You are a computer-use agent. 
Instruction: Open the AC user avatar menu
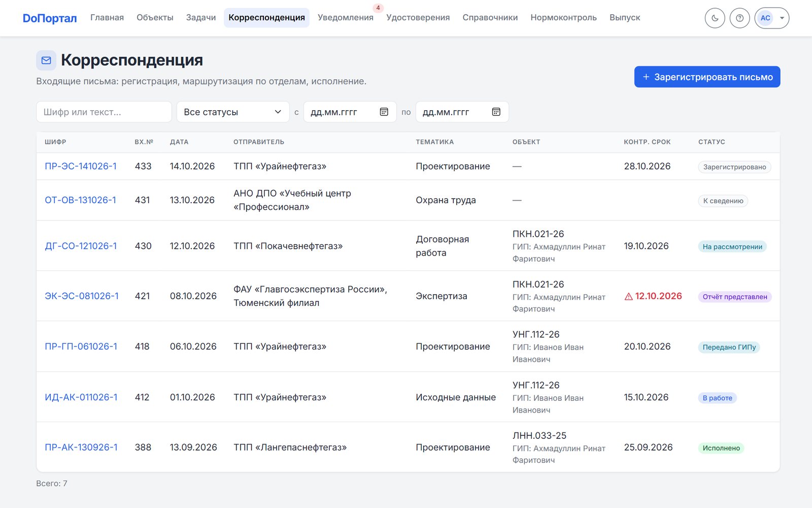tap(771, 18)
